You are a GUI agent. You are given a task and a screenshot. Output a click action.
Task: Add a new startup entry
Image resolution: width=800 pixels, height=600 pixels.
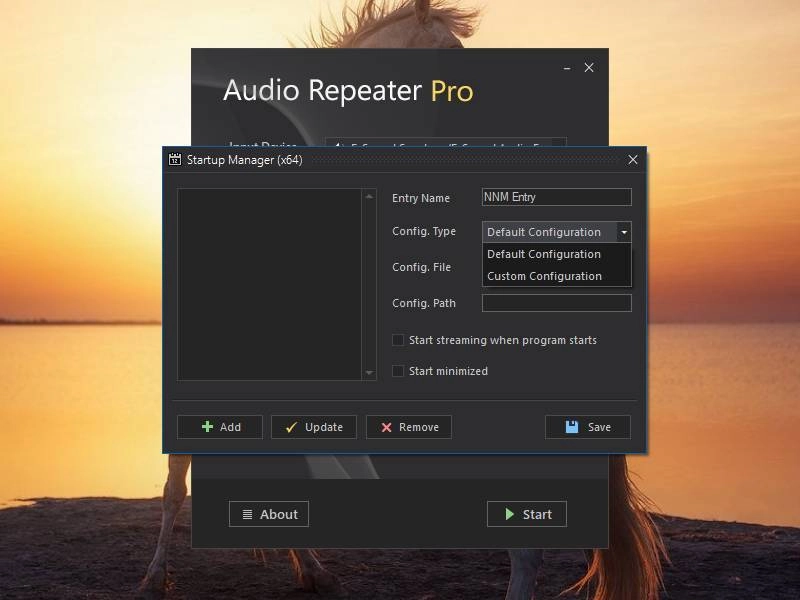pos(220,427)
